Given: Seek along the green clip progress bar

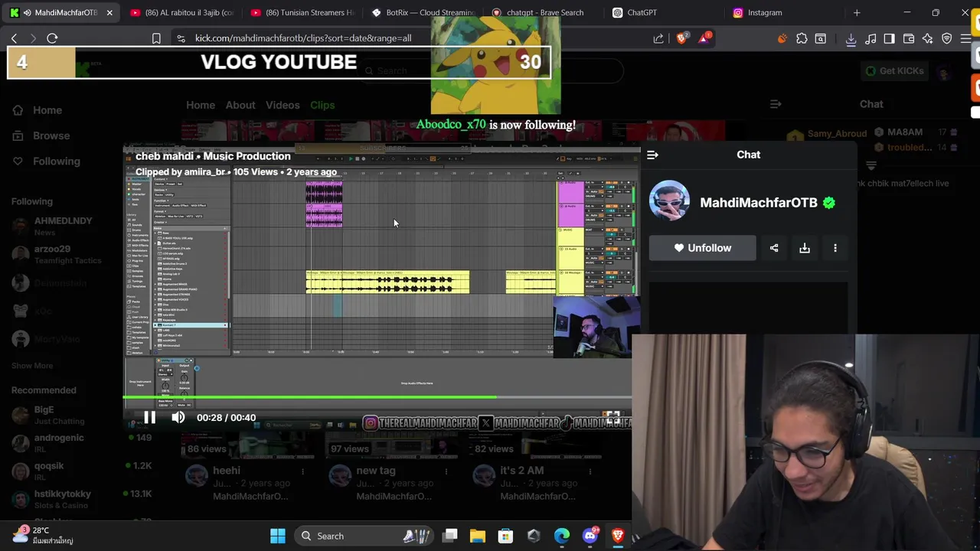Looking at the screenshot, I should (377, 396).
